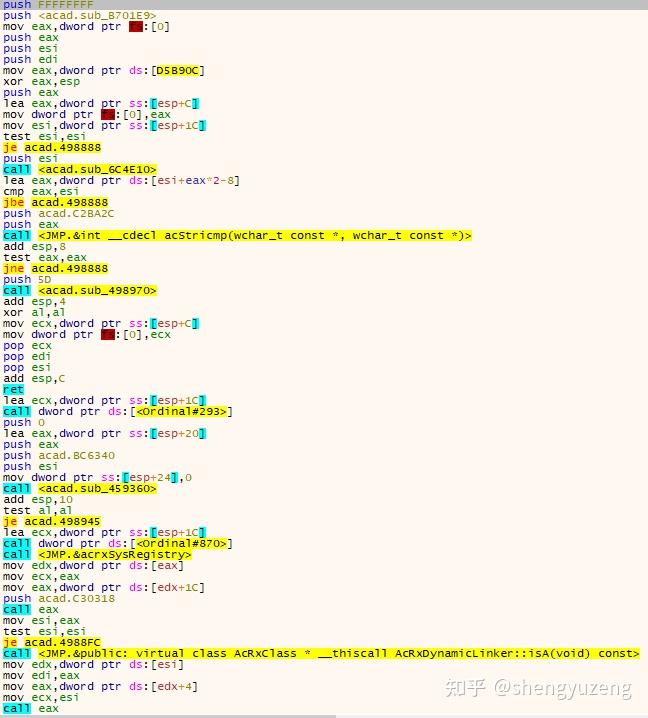Click mov dword ptr fs:[0],ecx line
Screen dimensions: 648x718
pyautogui.click(x=87, y=334)
